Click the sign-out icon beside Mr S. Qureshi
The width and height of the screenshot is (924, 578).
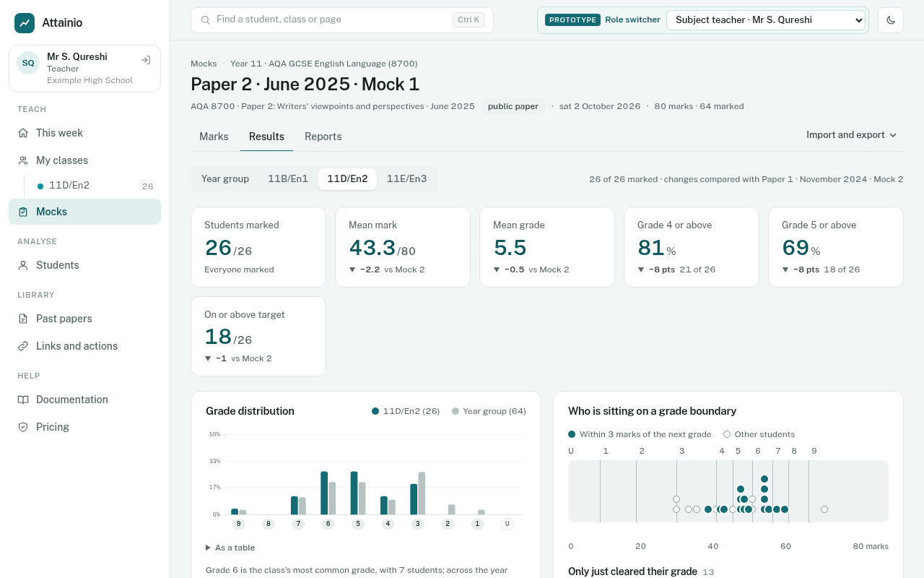[146, 60]
